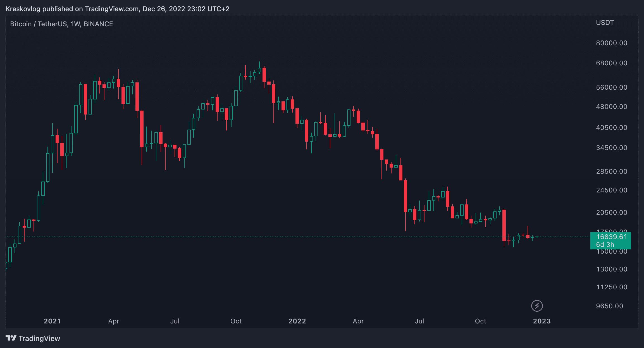
Task: Click the Oct label left of 2022
Action: [x=236, y=321]
